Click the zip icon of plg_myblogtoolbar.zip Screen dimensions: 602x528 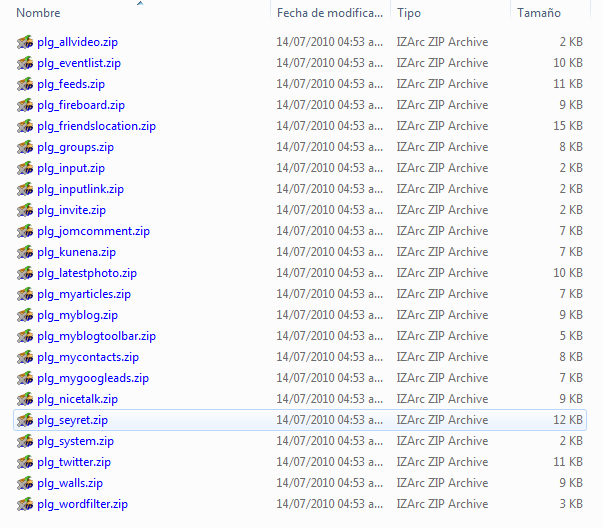pyautogui.click(x=25, y=336)
